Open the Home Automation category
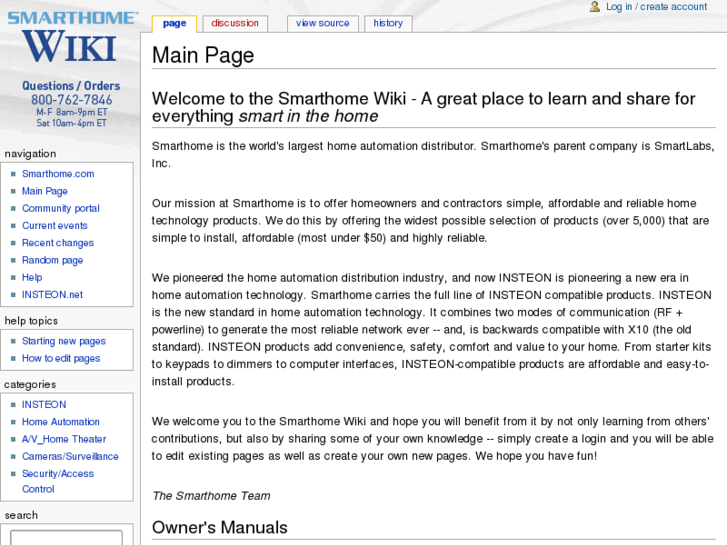Screen dimensions: 727x545 [x=61, y=422]
